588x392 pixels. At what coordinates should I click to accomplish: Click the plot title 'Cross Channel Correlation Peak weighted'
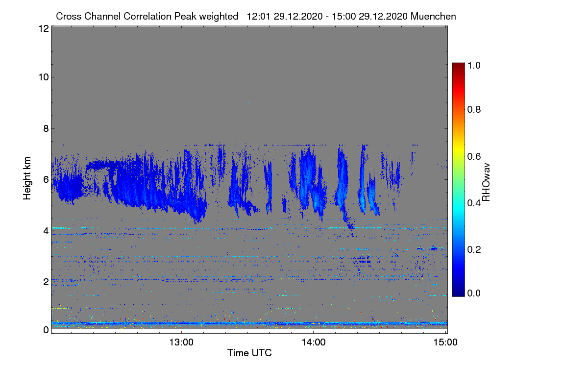pos(147,16)
